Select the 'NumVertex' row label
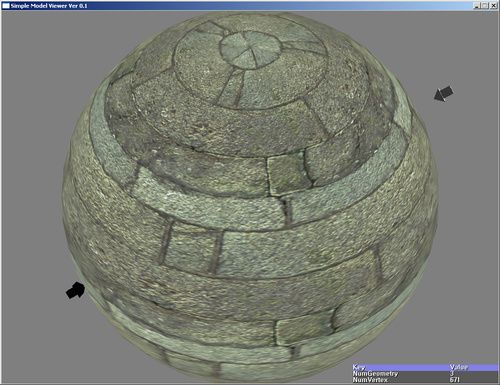The height and width of the screenshot is (385, 500). (x=370, y=379)
